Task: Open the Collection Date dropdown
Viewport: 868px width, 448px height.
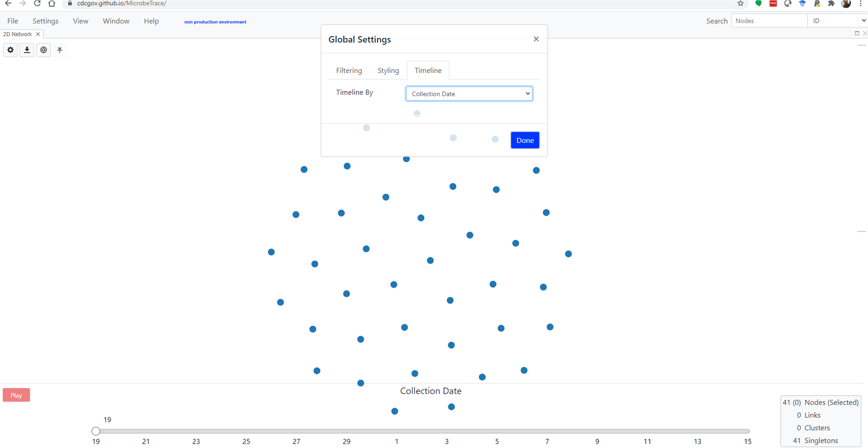Action: point(469,94)
